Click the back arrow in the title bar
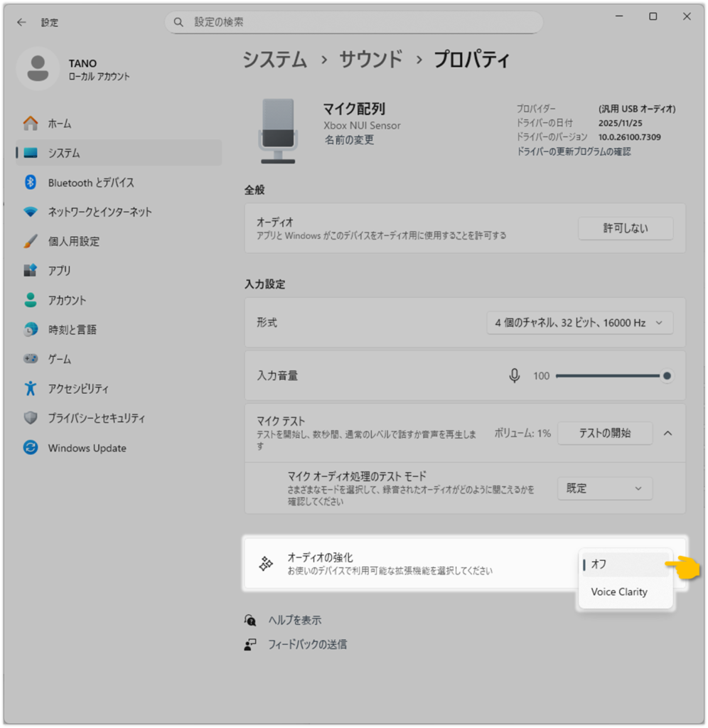The image size is (708, 728). [x=21, y=22]
